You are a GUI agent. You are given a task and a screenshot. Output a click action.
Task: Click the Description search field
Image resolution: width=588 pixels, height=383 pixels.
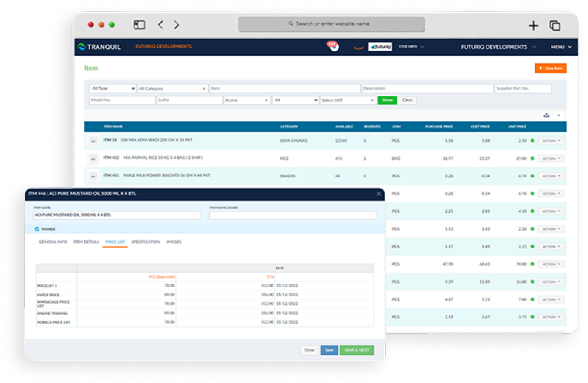point(427,88)
